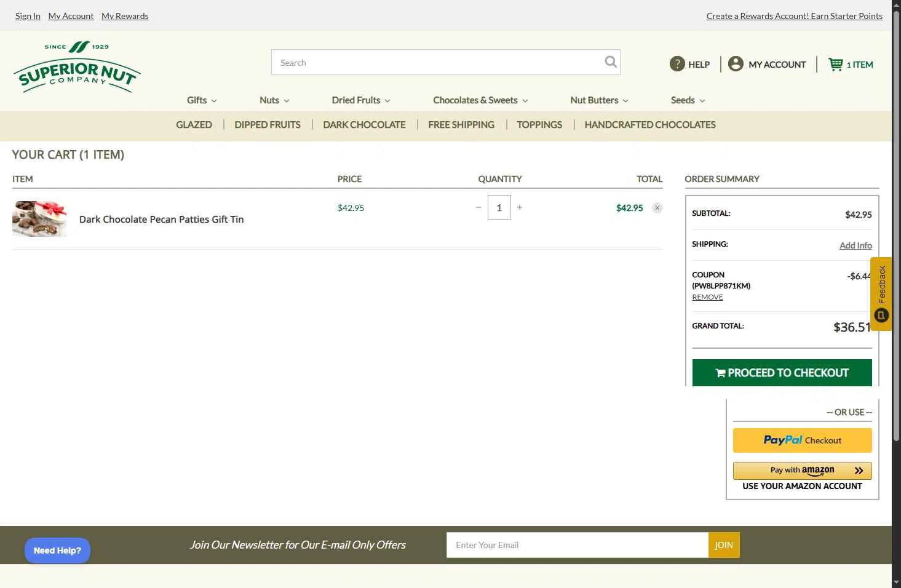This screenshot has height=588, width=901.
Task: Focus the Enter Your Email field
Action: [x=578, y=545]
